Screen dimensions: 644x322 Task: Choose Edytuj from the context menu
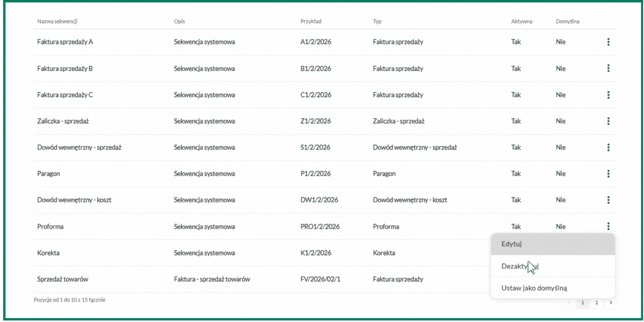coord(553,244)
